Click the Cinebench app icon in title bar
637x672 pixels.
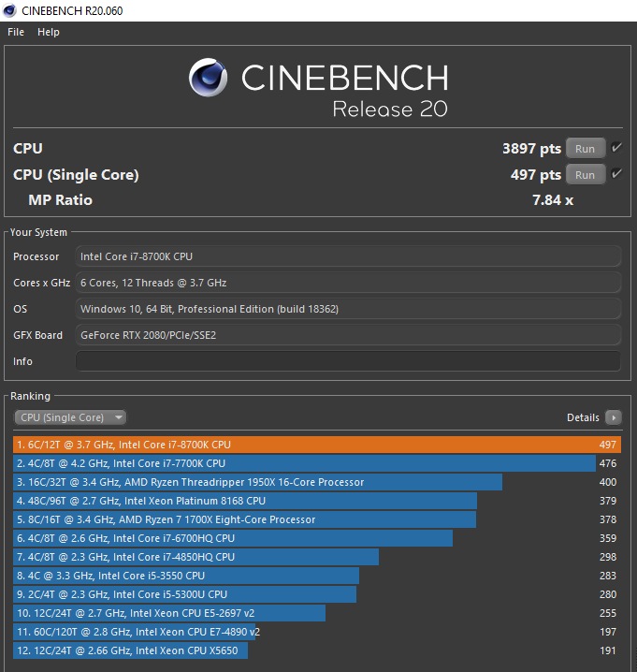click(9, 10)
